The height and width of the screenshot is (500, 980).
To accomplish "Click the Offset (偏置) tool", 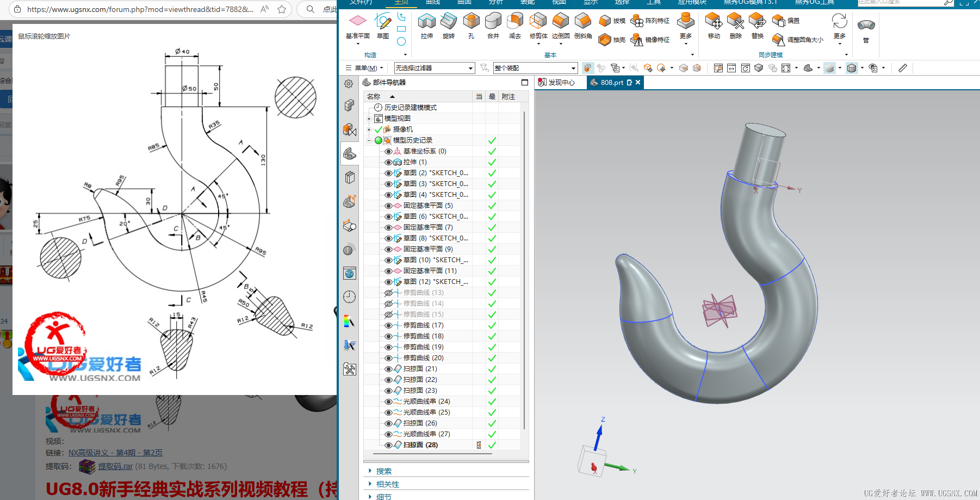I will (x=786, y=21).
